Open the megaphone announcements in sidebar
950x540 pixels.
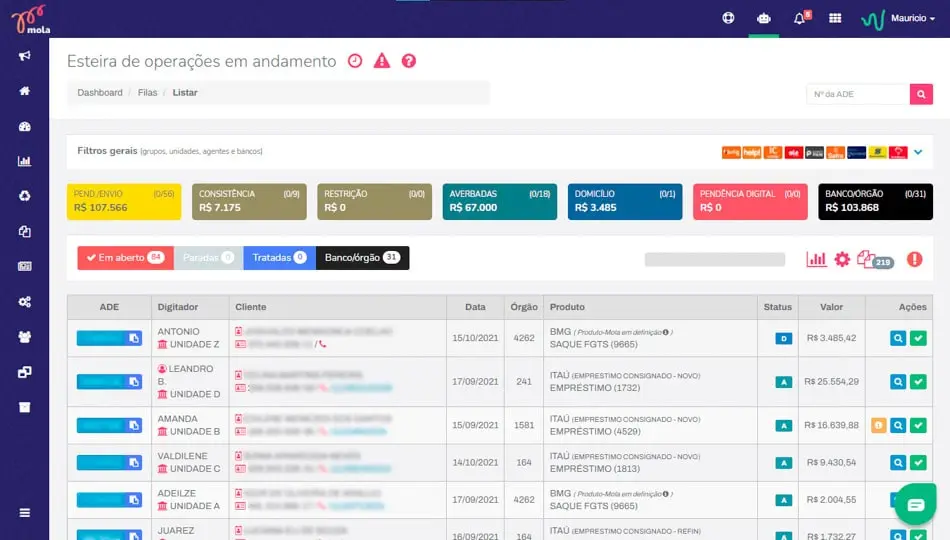coord(24,56)
